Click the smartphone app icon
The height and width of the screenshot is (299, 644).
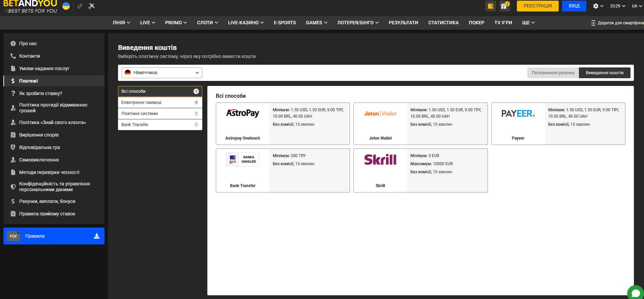click(x=593, y=23)
